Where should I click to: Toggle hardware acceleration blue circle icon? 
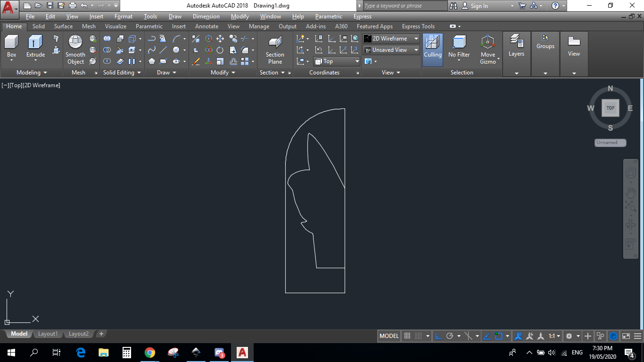tap(613, 336)
